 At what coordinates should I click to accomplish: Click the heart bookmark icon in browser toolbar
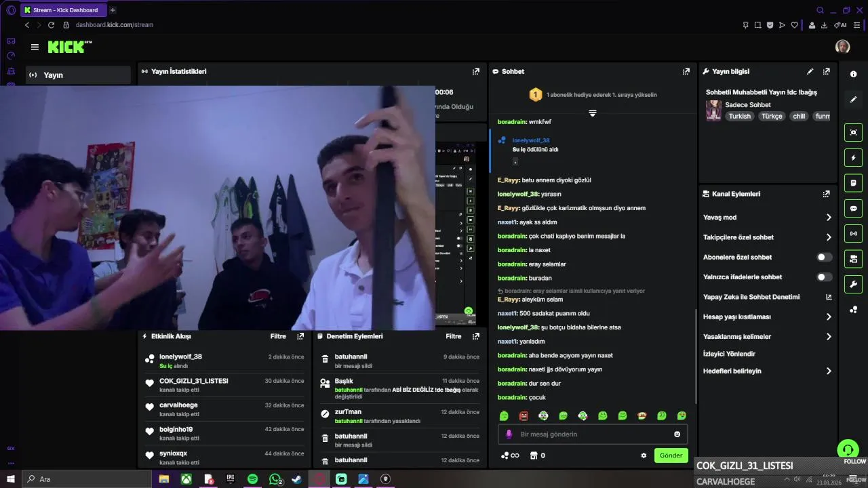[x=795, y=25]
